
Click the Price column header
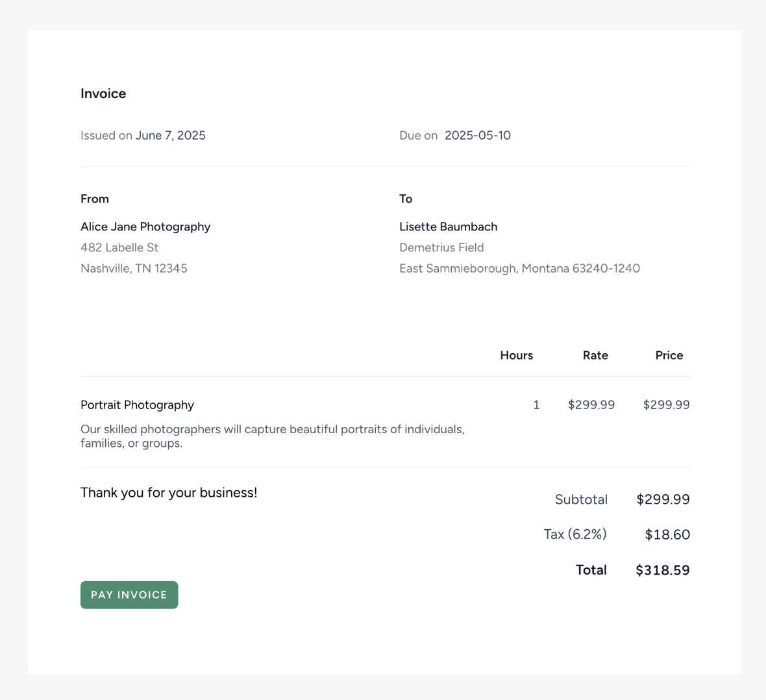click(669, 355)
